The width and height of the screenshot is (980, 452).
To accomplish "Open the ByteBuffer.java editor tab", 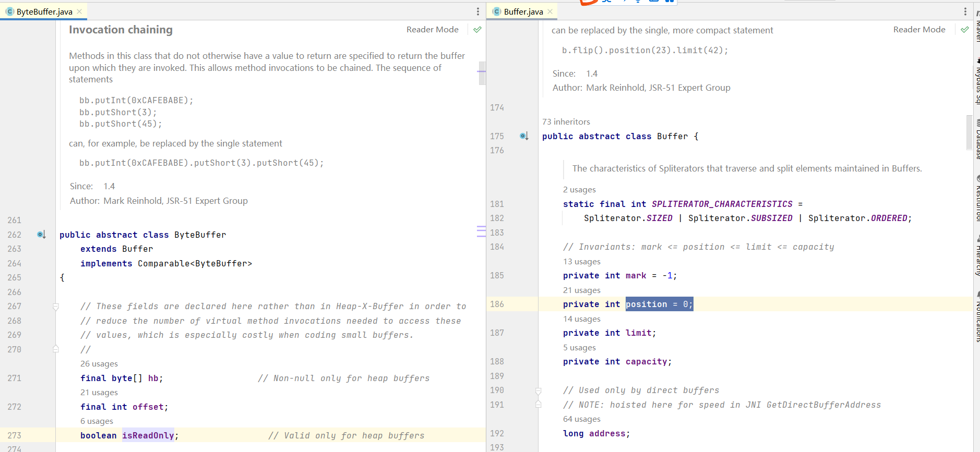I will 44,11.
